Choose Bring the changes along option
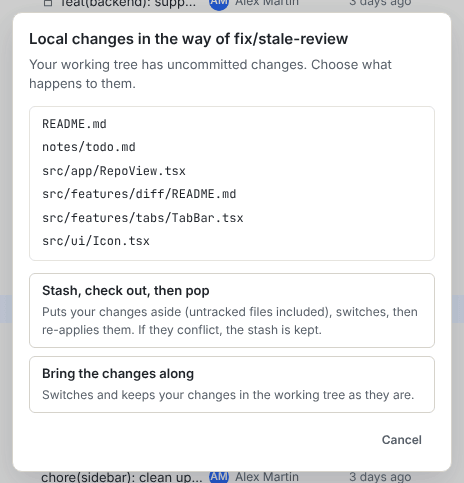Screen dimensions: 464x483 (232, 384)
